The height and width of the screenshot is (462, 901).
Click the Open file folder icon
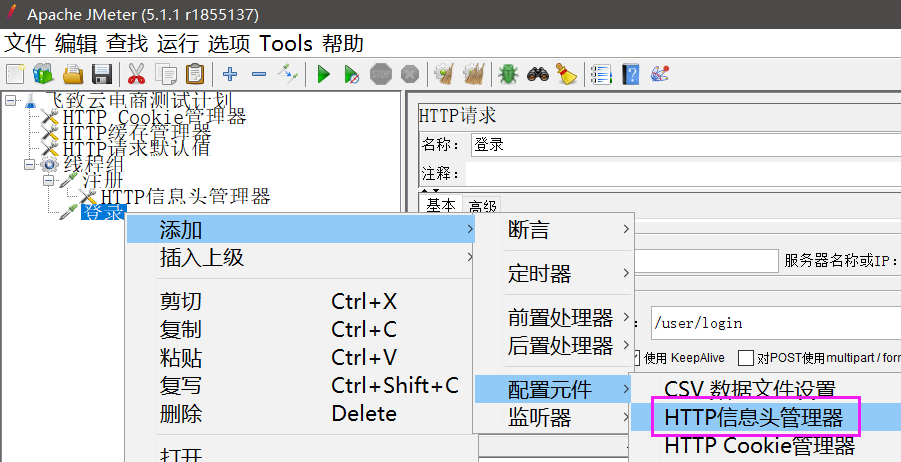(x=73, y=74)
